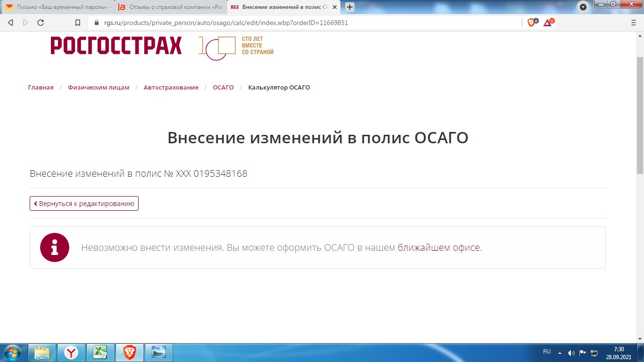Open Yandex browser from the taskbar
The image size is (644, 362).
(x=72, y=353)
